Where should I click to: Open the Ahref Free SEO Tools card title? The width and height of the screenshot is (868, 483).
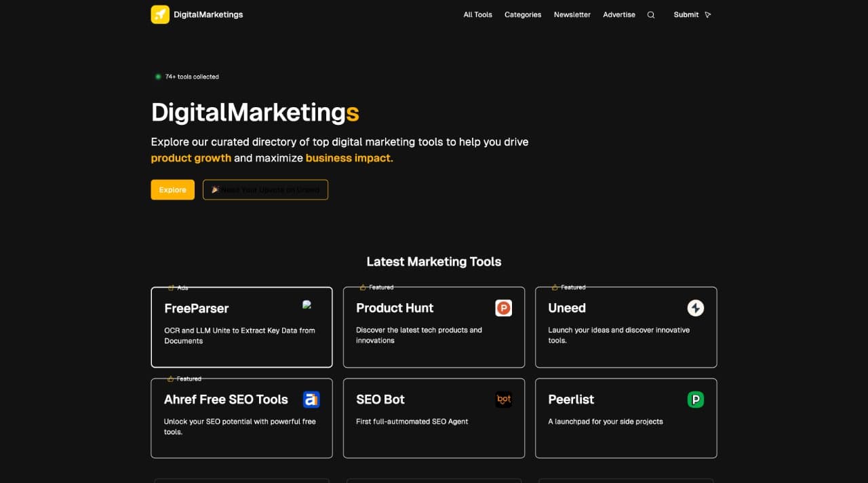226,400
